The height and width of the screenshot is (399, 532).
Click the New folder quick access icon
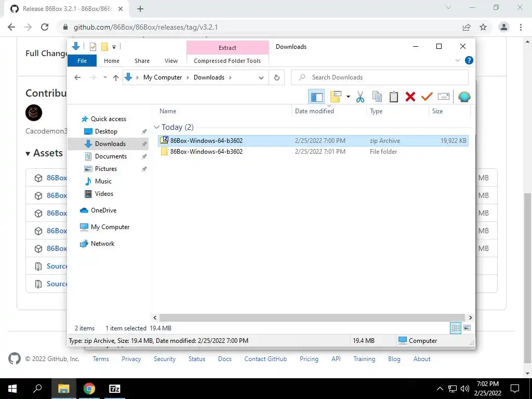pyautogui.click(x=104, y=47)
